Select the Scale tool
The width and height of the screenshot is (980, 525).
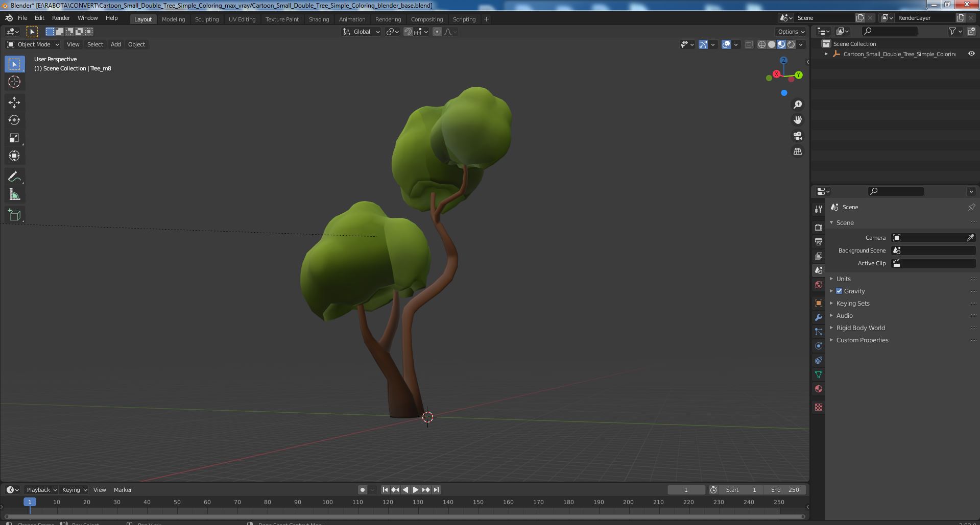pyautogui.click(x=14, y=138)
